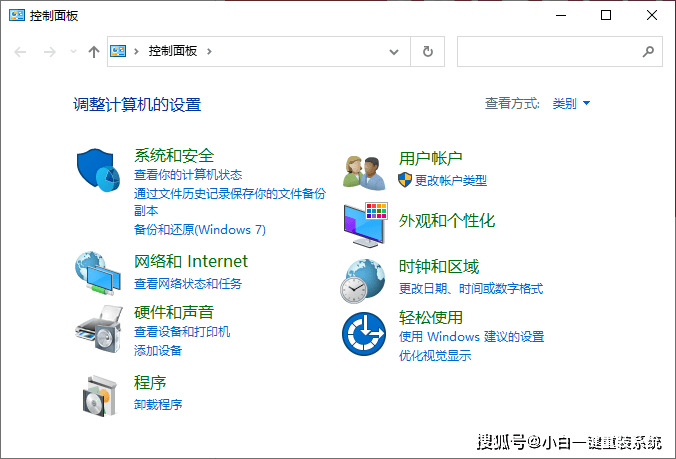676x459 pixels.
Task: Open the 网络和 Internet globe icon
Action: tap(98, 273)
